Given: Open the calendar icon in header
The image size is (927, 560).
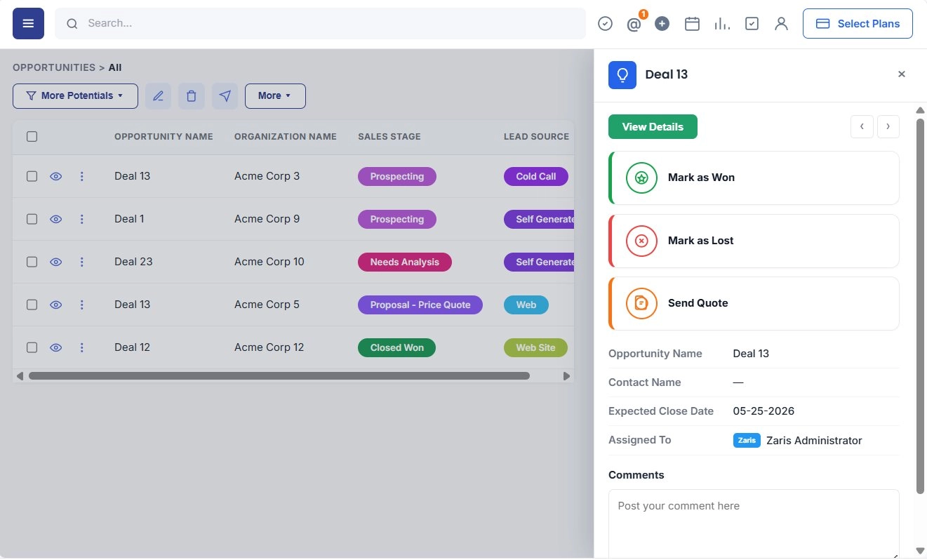Looking at the screenshot, I should 692,24.
